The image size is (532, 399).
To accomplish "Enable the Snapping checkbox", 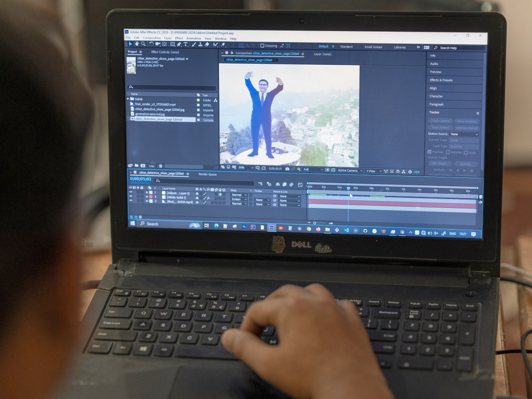I will pos(262,46).
